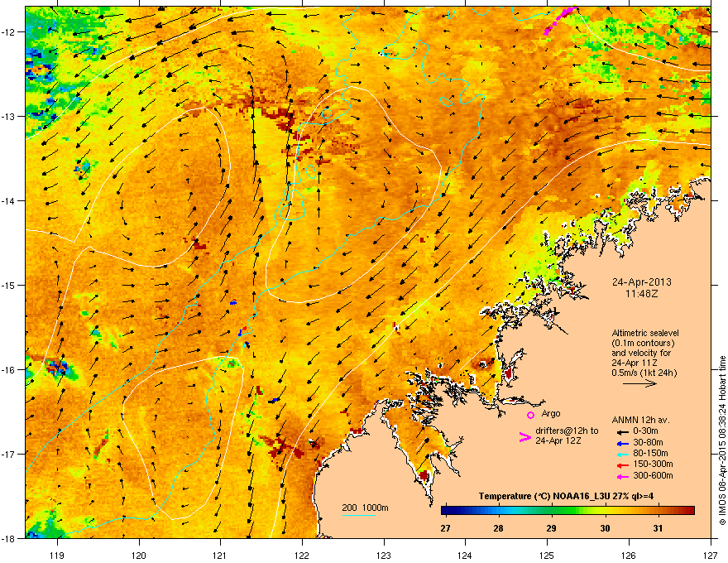
Task: Click the 'ANMN 12h av.' heading
Action: tap(640, 420)
